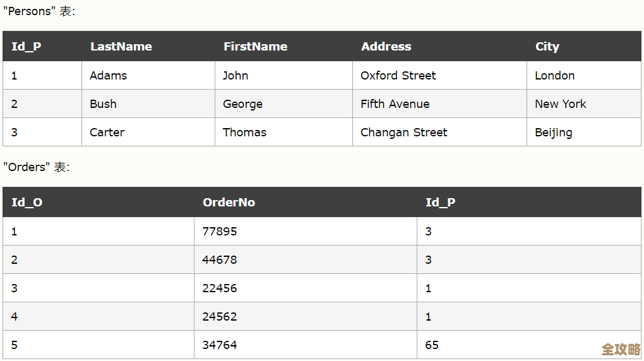Image resolution: width=644 pixels, height=361 pixels.
Task: Click the LastName column header
Action: 121,47
